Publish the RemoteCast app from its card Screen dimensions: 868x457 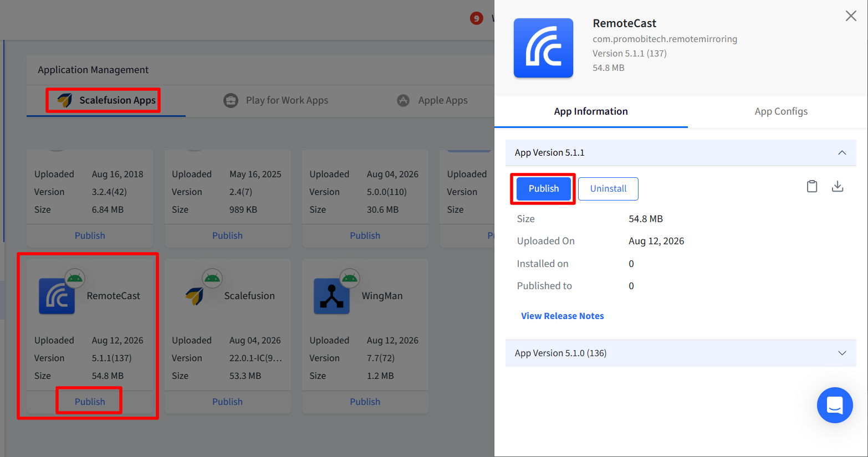tap(90, 402)
